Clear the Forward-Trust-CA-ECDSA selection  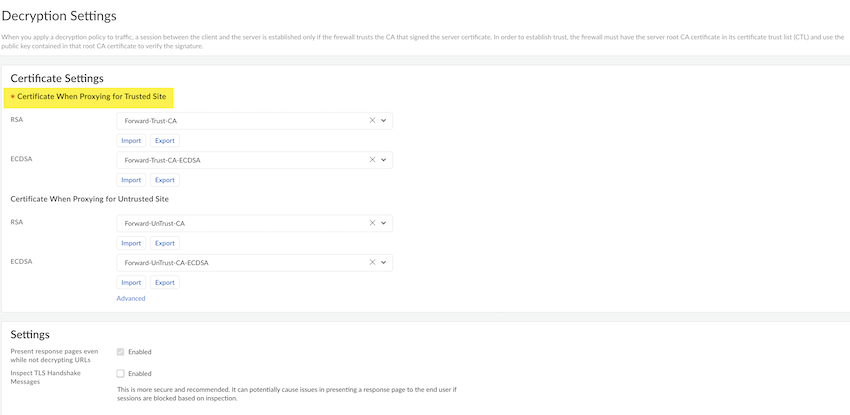coord(372,160)
